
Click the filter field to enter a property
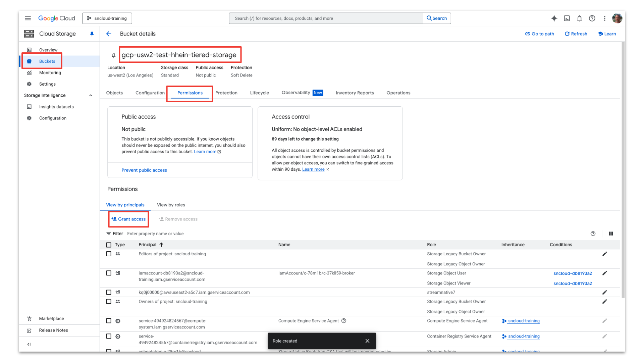coord(155,234)
